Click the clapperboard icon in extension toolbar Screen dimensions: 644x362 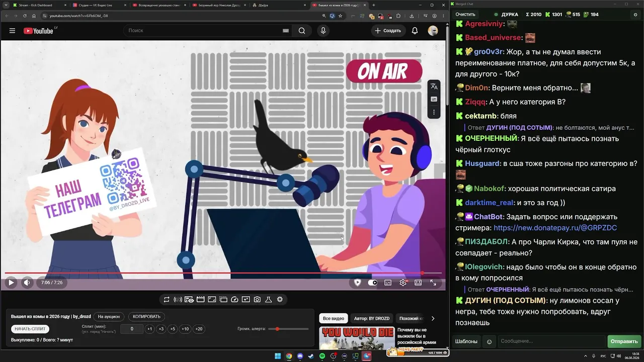pyautogui.click(x=200, y=300)
